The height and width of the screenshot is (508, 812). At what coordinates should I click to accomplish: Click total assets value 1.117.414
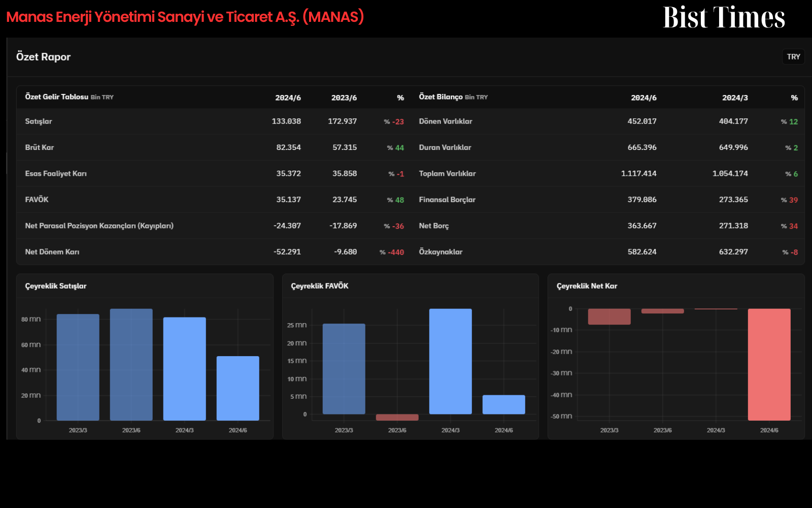[639, 174]
